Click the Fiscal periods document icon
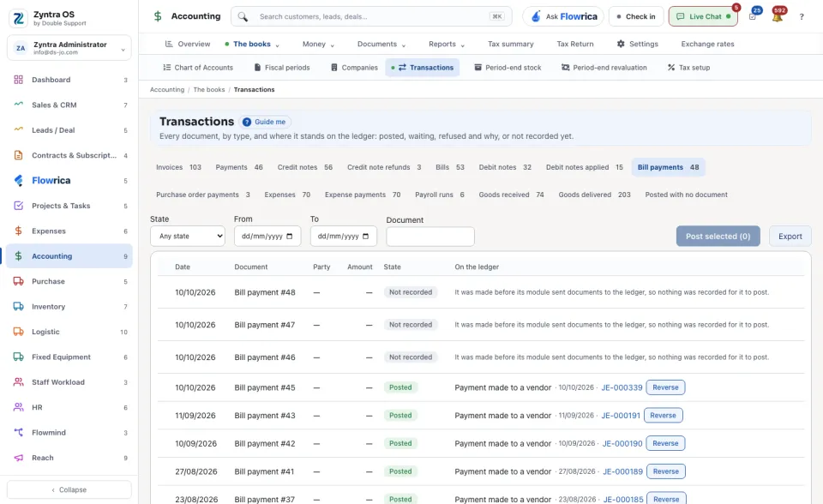Viewport: 823px width, 504px height. click(x=257, y=68)
